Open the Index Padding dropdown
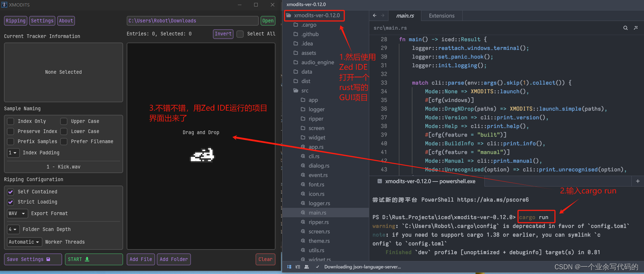 click(x=13, y=153)
